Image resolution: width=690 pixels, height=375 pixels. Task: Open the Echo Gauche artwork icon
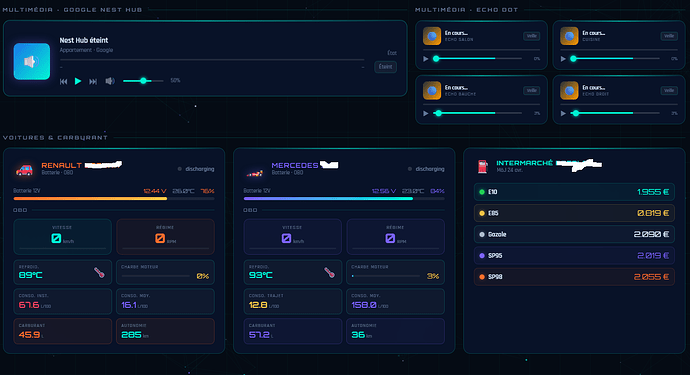pos(432,91)
